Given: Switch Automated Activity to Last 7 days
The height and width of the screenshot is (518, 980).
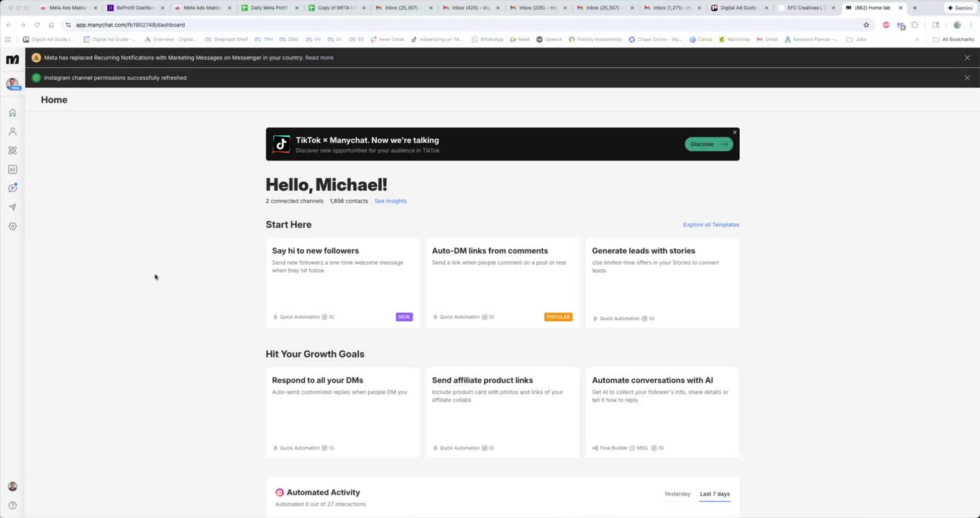Looking at the screenshot, I should [x=715, y=494].
